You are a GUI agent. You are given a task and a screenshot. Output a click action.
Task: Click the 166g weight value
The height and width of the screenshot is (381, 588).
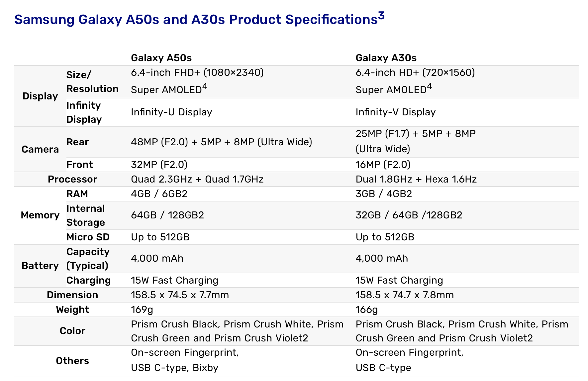pyautogui.click(x=367, y=310)
